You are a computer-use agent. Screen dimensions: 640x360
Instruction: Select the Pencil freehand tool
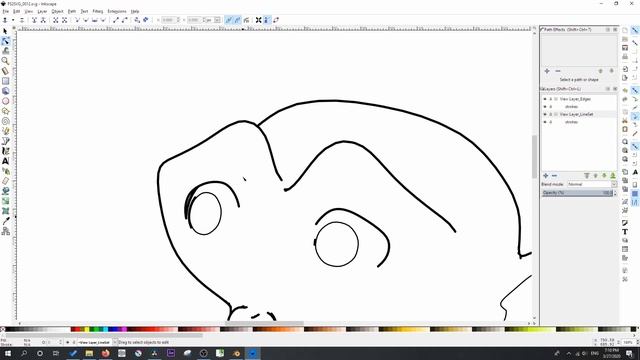(x=5, y=131)
